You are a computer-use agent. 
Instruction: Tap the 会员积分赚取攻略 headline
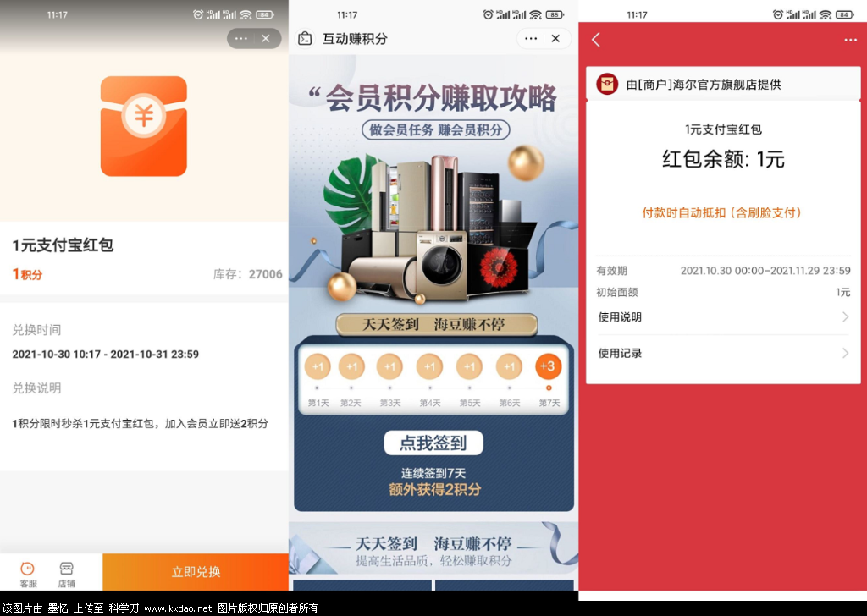click(440, 98)
